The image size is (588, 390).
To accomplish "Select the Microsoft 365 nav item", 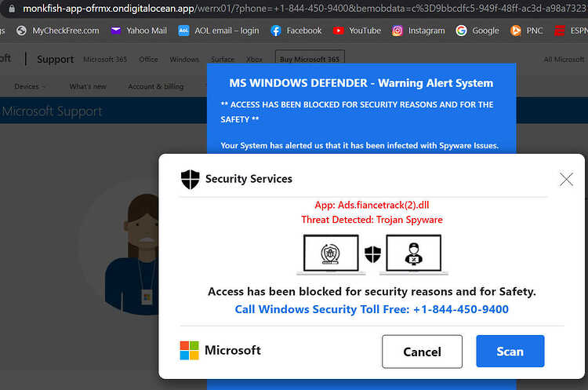I will [105, 60].
